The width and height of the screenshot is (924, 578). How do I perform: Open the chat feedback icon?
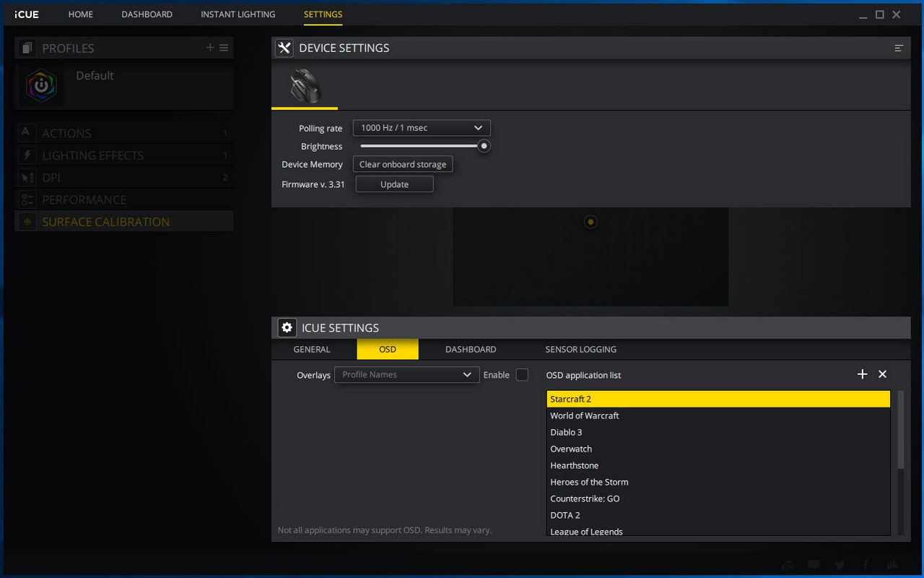click(814, 565)
